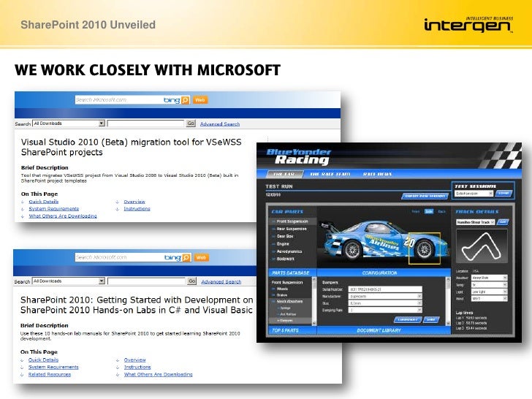Viewport: 532px width, 399px height.
Task: Click the Web button in the upper page
Action: pyautogui.click(x=199, y=100)
